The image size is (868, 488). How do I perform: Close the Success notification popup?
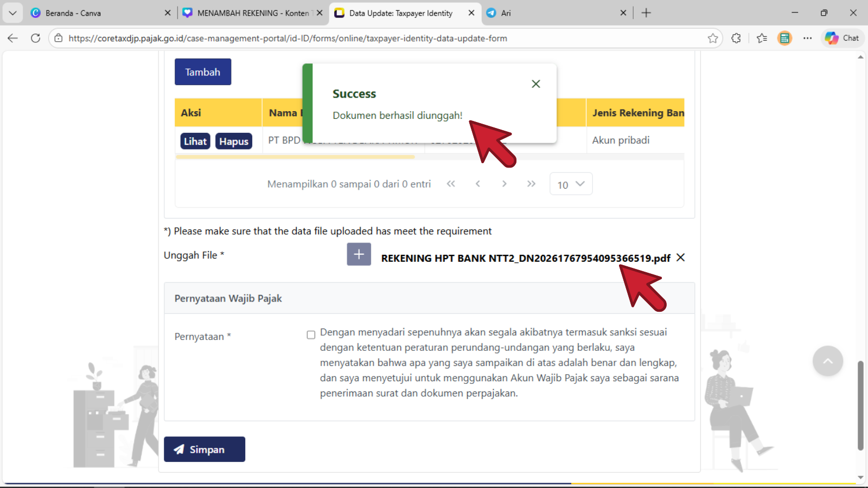535,84
